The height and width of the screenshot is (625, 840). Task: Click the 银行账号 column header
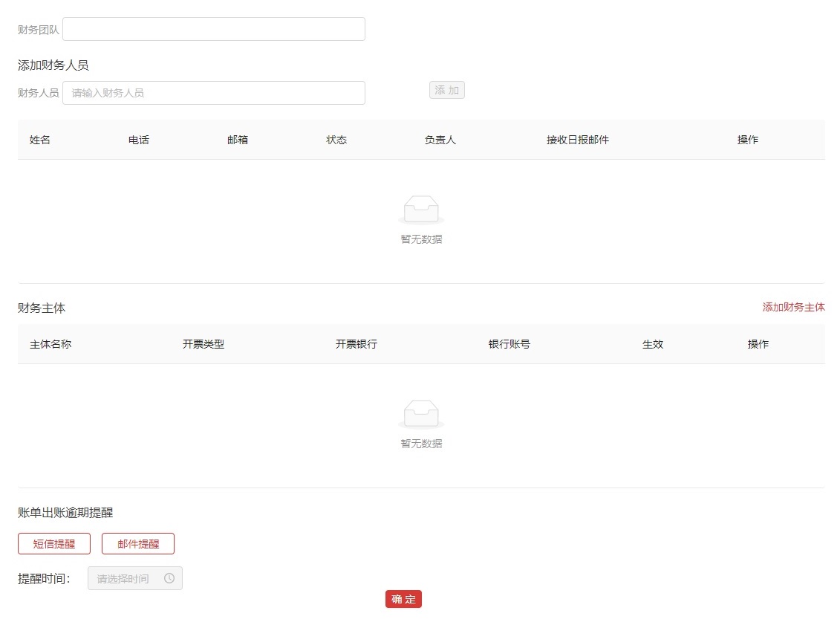click(x=509, y=344)
